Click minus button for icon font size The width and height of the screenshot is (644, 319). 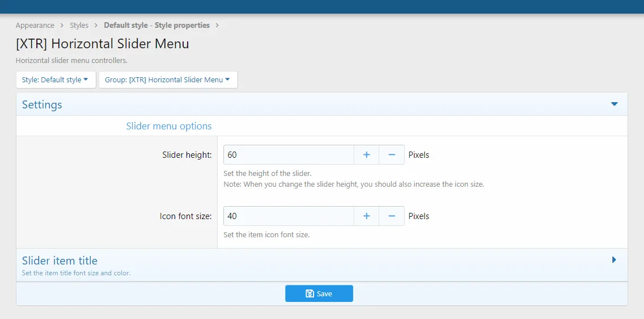392,216
